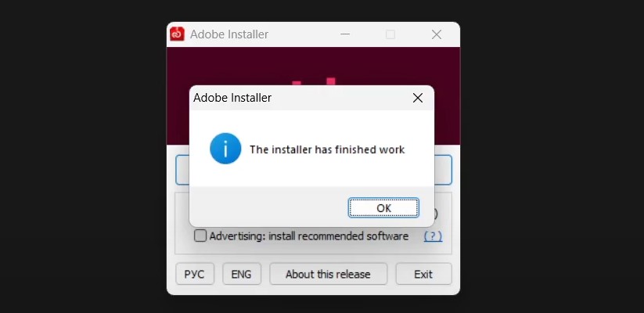Switch the installer language to ENG
The width and height of the screenshot is (644, 313).
[x=242, y=274]
